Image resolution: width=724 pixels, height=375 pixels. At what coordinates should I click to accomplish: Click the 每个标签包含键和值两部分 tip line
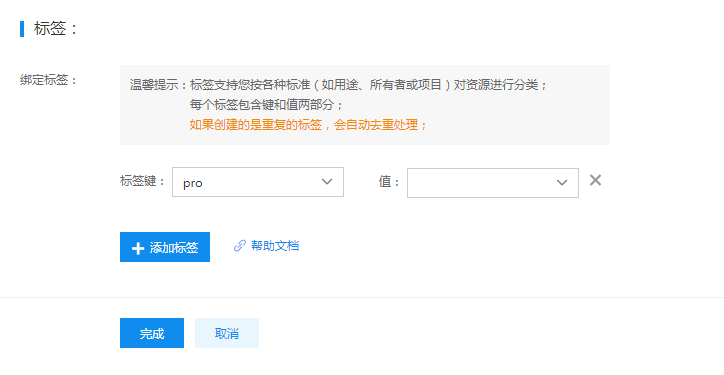(266, 105)
